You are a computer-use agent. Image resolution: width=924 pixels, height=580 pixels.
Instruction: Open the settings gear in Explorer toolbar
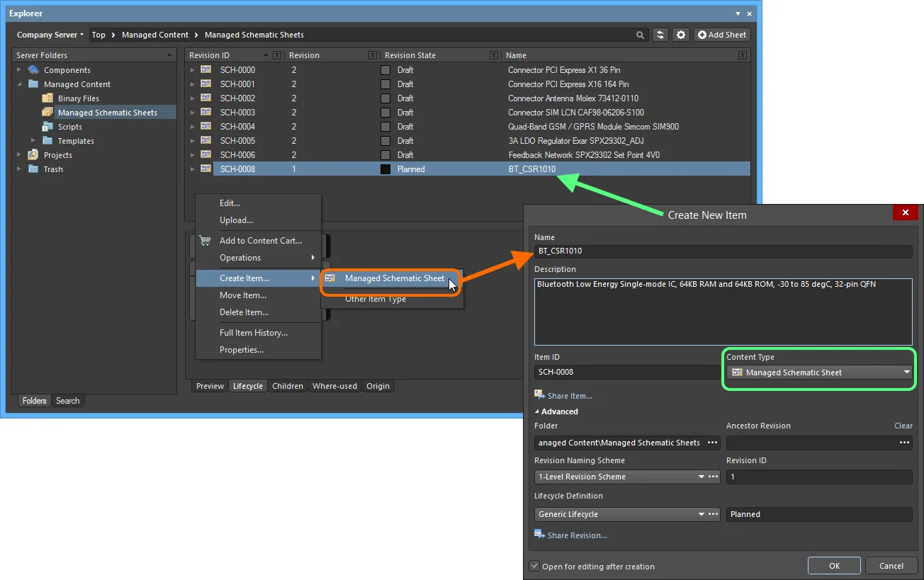[681, 35]
